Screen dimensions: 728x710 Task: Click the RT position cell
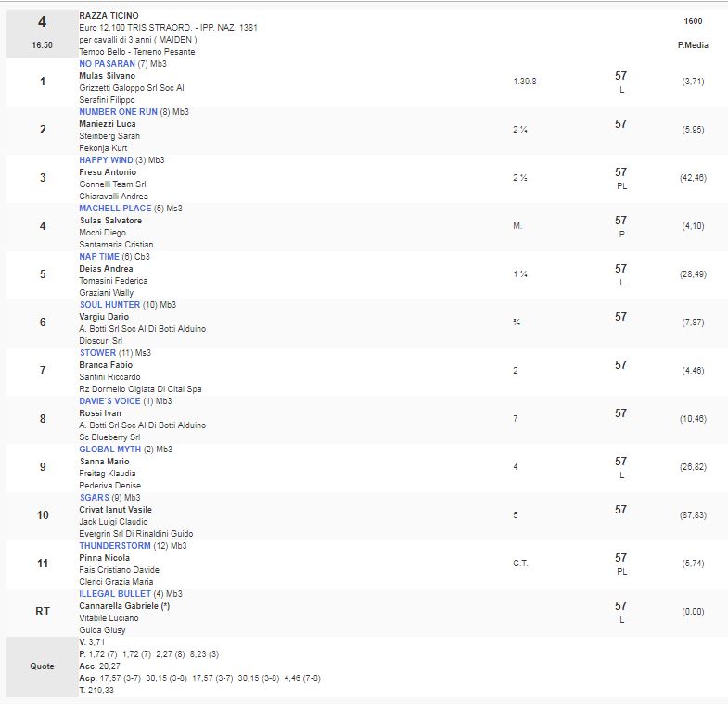42,612
